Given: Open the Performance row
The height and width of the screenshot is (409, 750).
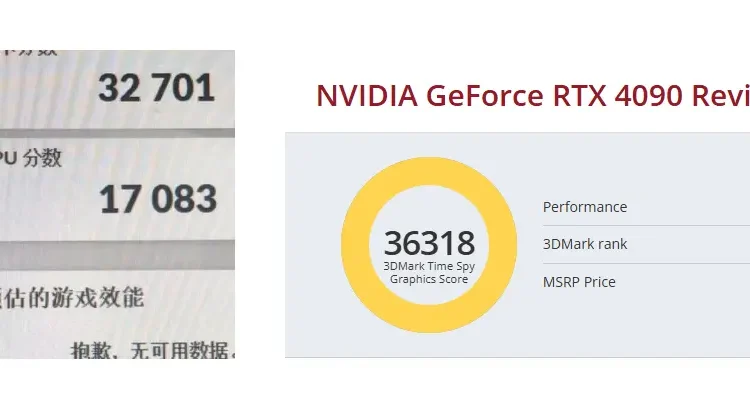Looking at the screenshot, I should pos(646,207).
